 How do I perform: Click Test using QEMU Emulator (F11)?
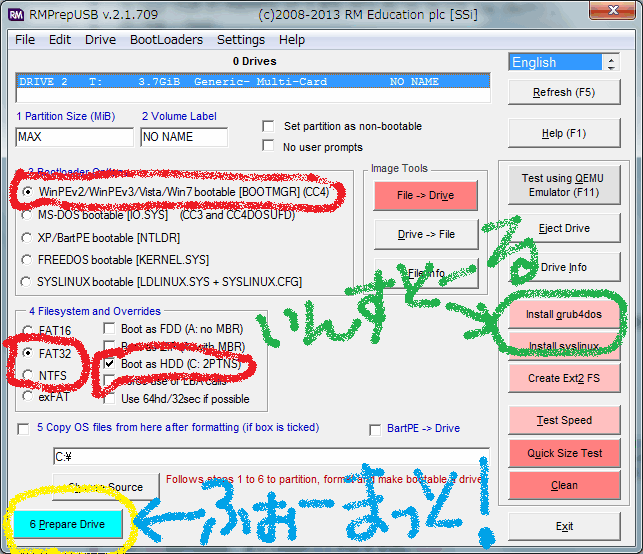pyautogui.click(x=564, y=185)
